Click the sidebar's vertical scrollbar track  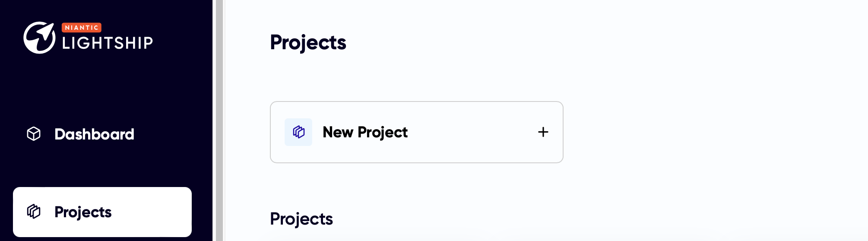[x=219, y=120]
